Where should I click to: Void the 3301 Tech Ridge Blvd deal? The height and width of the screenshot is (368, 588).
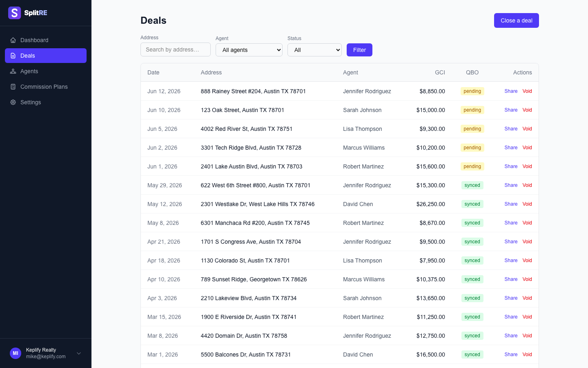(527, 148)
